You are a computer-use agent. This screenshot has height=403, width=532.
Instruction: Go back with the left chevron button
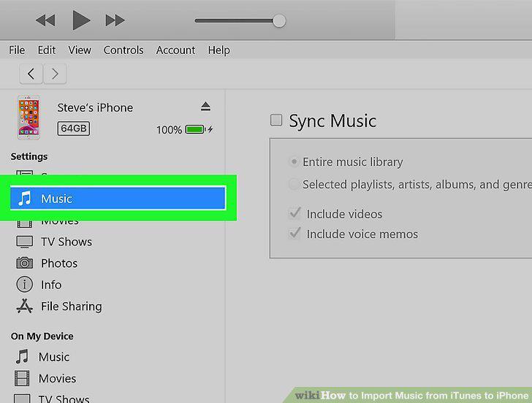[x=31, y=74]
